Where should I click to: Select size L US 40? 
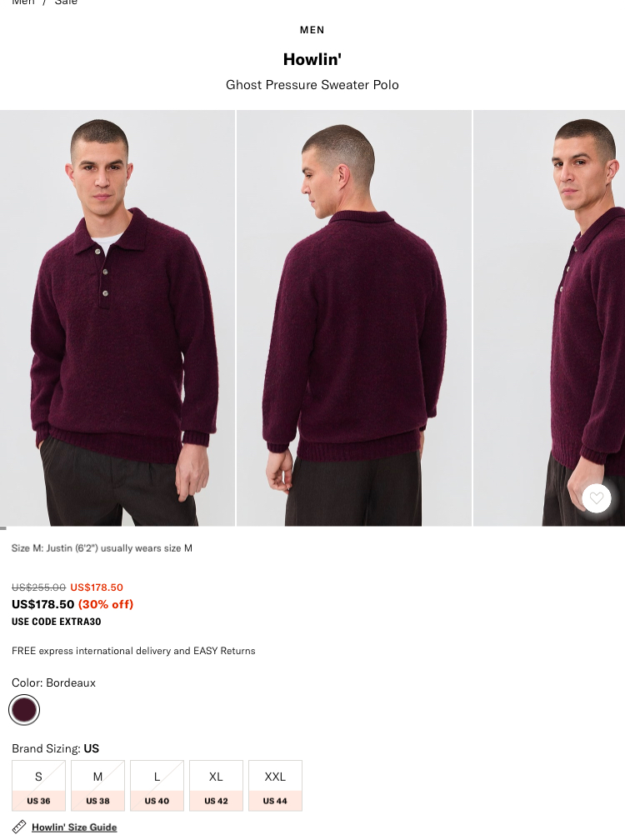point(157,785)
